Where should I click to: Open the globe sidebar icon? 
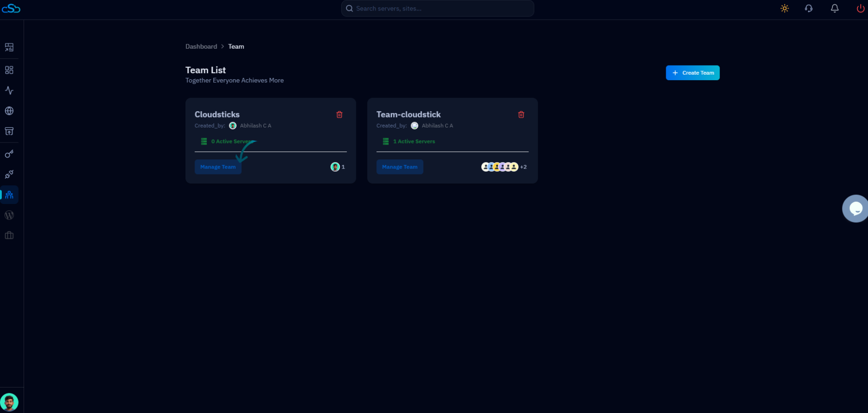click(x=9, y=111)
